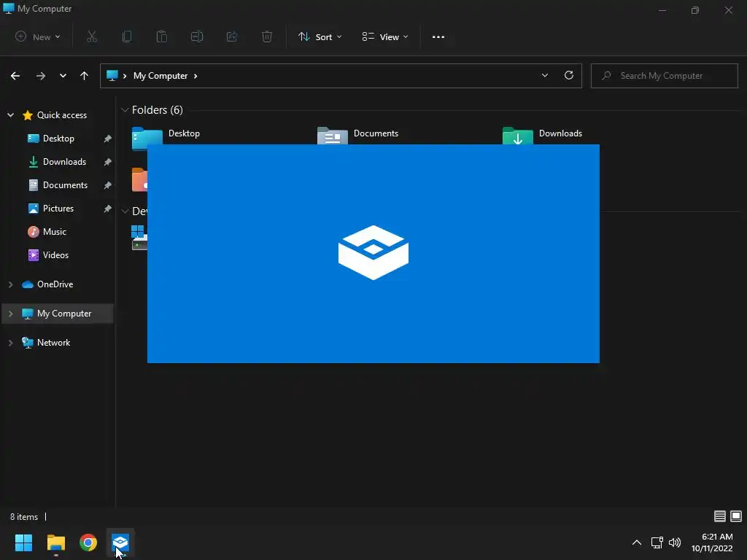Click the Delete trash icon
Image resolution: width=747 pixels, height=560 pixels.
pos(267,36)
